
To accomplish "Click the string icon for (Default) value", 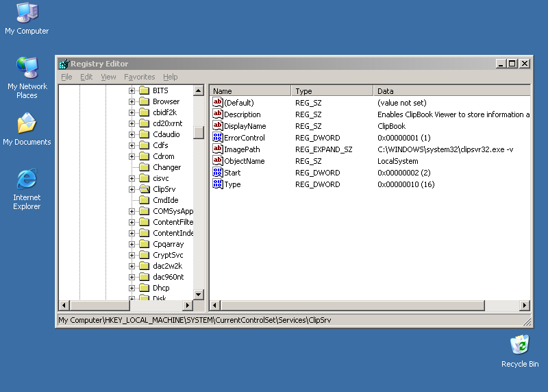I will (217, 102).
